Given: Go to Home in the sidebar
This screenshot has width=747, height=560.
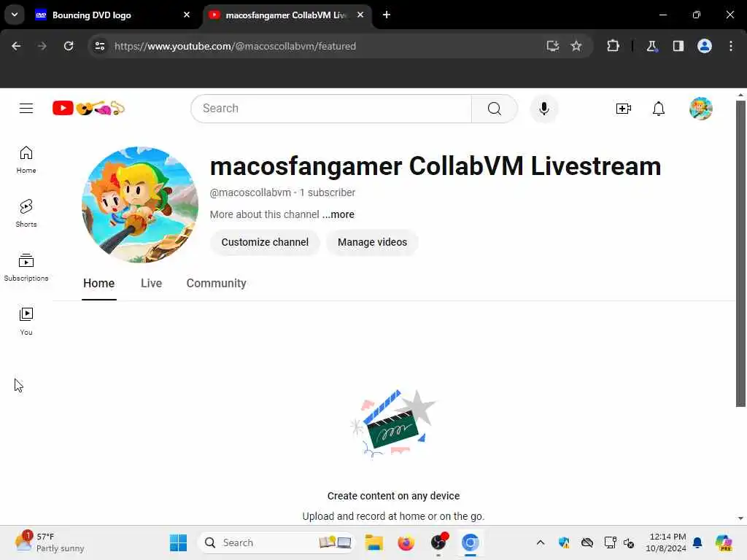Looking at the screenshot, I should coord(26,160).
